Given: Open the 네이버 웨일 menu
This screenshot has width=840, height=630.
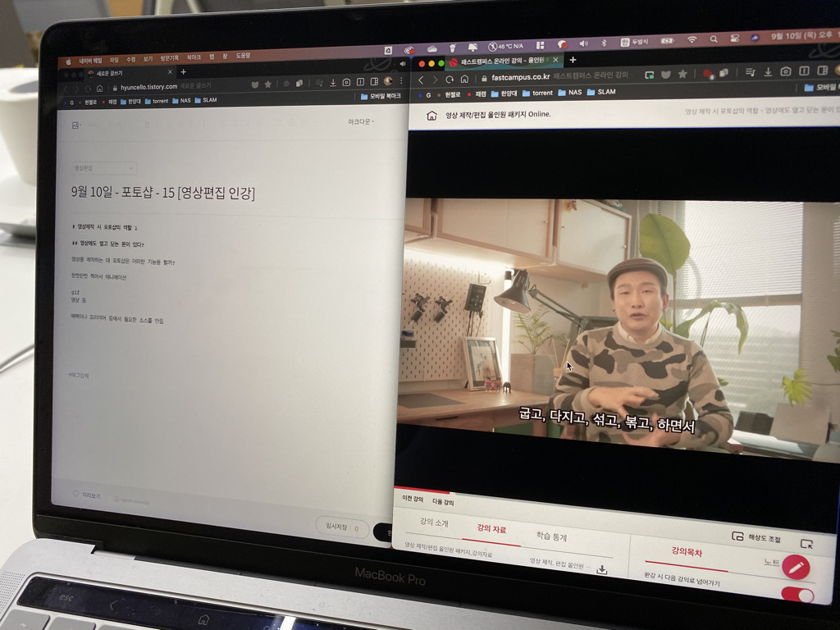Looking at the screenshot, I should [90, 61].
